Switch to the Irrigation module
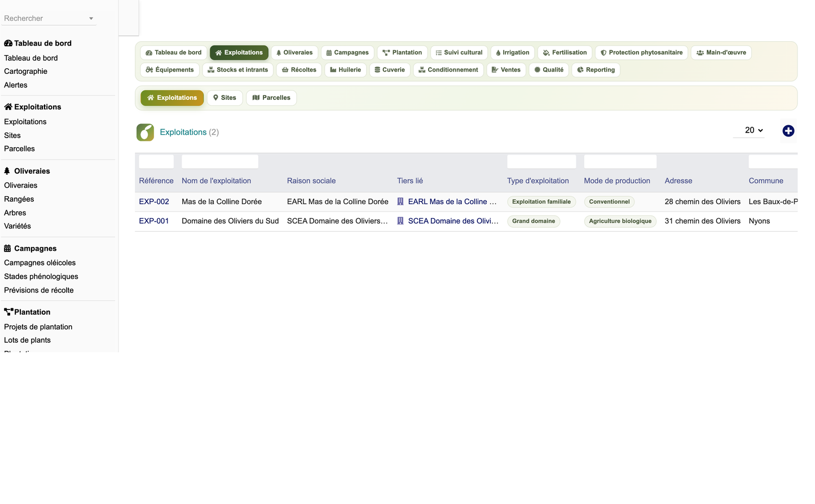815x504 pixels. click(513, 52)
